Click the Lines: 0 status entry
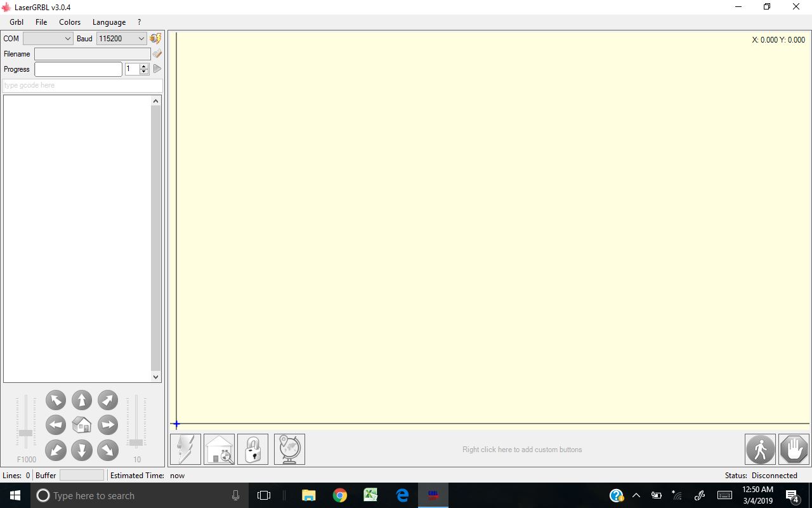 (x=16, y=476)
